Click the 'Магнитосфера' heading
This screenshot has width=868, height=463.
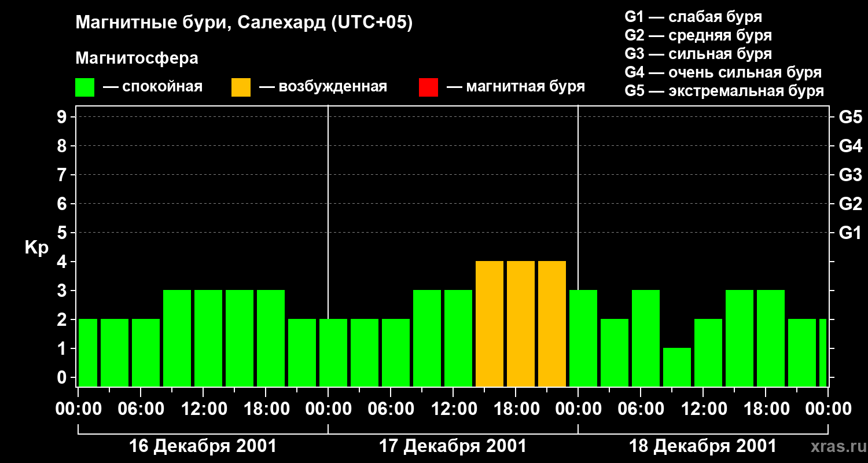[x=137, y=58]
